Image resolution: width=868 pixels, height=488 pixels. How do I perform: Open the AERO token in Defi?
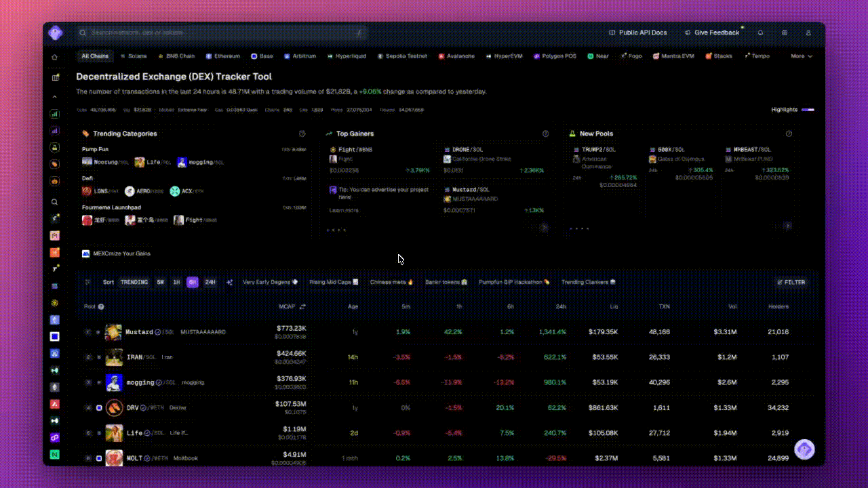[x=145, y=191]
